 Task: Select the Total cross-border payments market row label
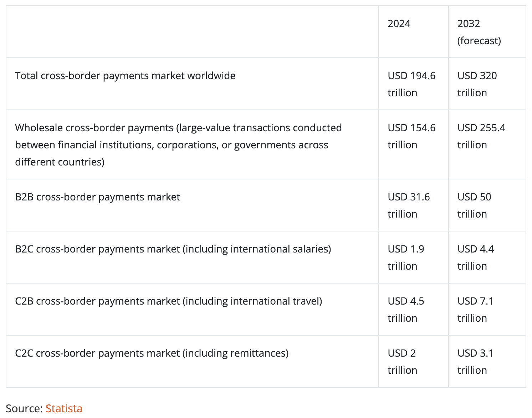coord(125,76)
